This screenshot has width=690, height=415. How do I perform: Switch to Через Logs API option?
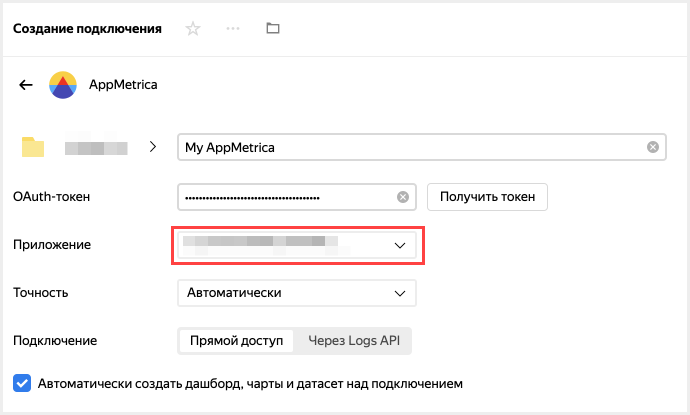pos(353,341)
